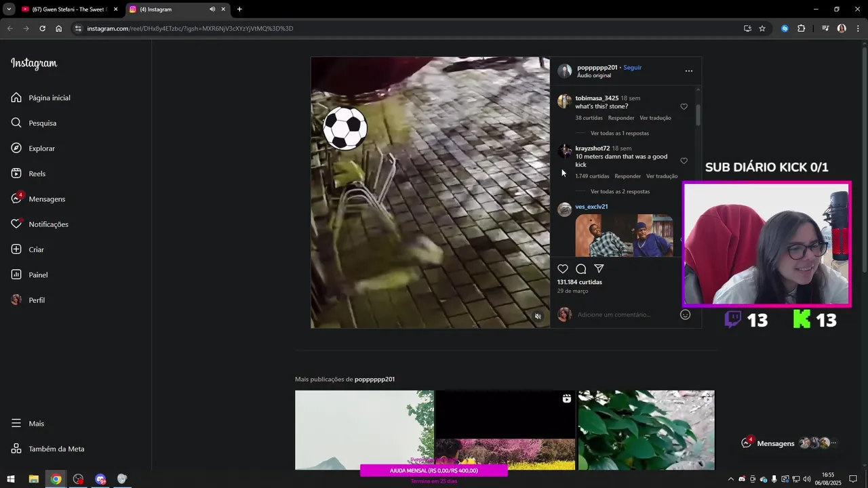Open Instagram Página inicial
868x488 pixels.
41,98
